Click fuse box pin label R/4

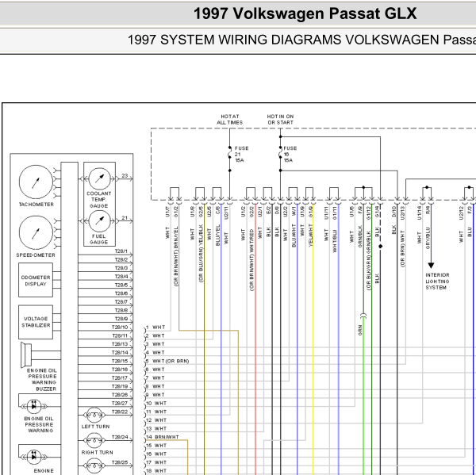click(428, 210)
